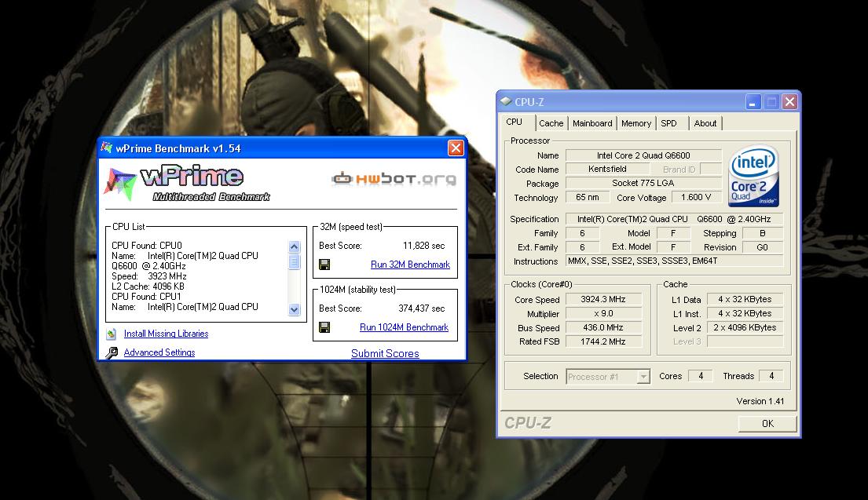Click the Speed: 3923 MHz line in CPU List
Viewport: 868px width, 500px height.
tap(149, 276)
